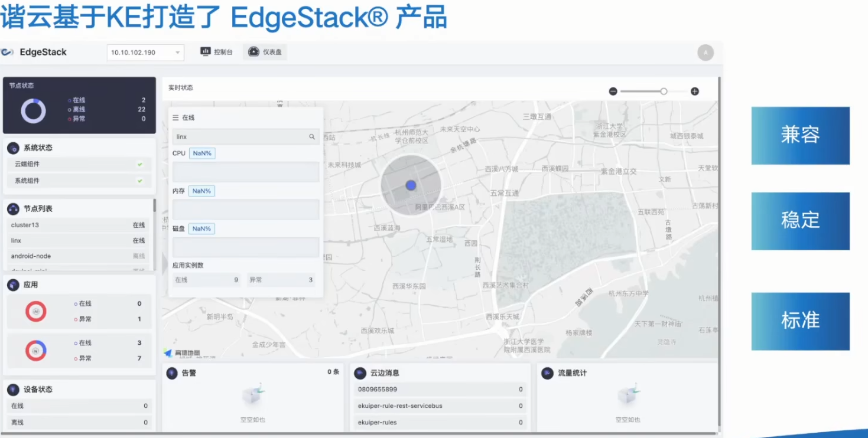Click the 磁盘 NaN% badge
Viewport: 868px width, 438px height.
click(x=202, y=228)
